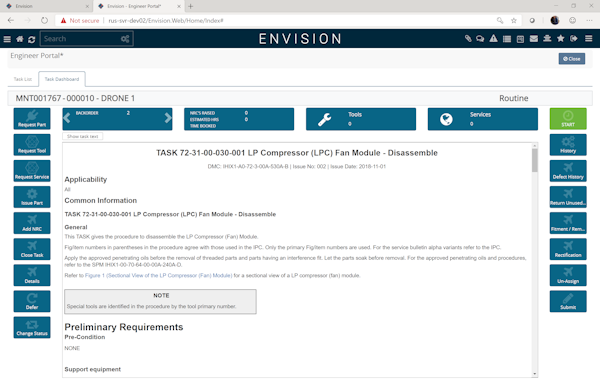Close the Engineer Portal with Close button
Viewport: 600px width, 385px height.
point(572,59)
